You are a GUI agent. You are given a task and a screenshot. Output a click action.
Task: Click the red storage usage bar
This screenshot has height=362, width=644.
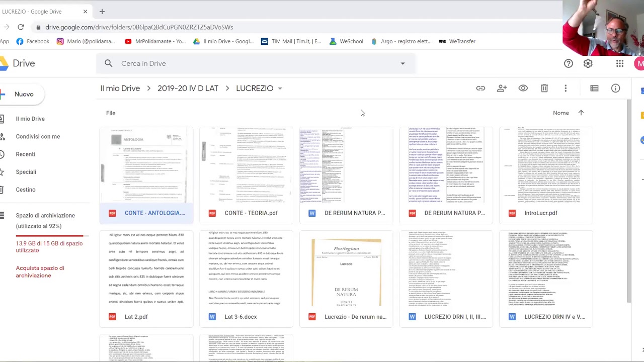coord(49,236)
